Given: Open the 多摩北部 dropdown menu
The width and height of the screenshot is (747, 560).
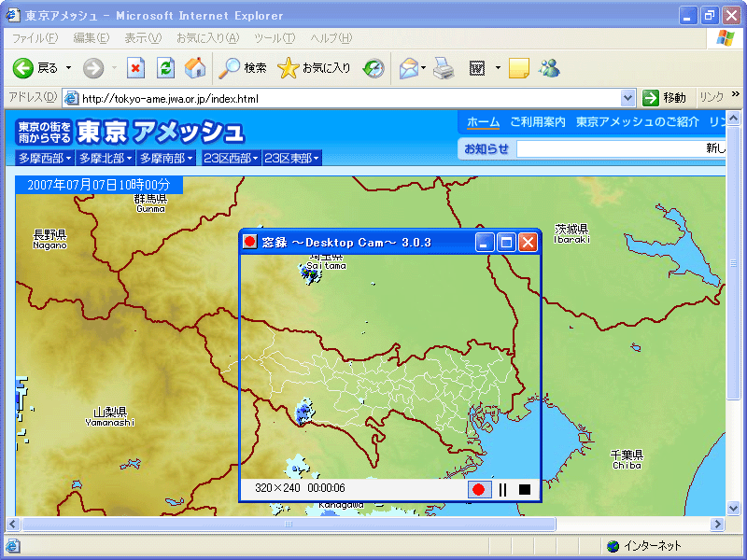Looking at the screenshot, I should (x=106, y=158).
